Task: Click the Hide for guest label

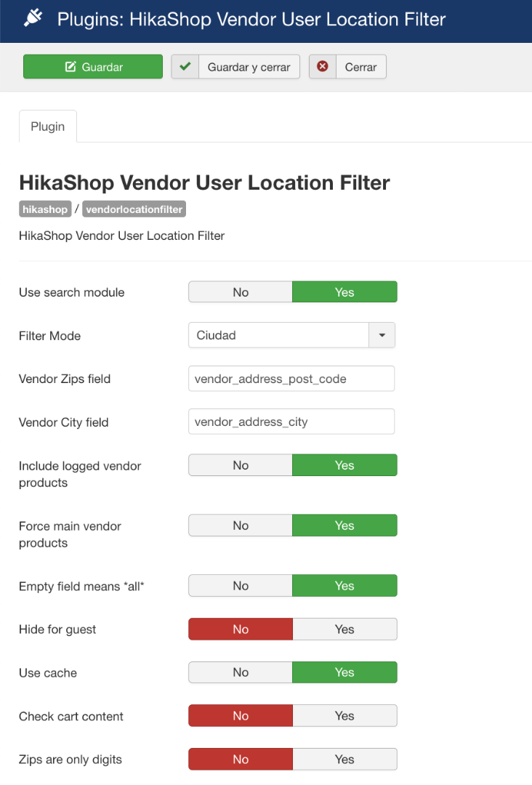Action: 57,629
